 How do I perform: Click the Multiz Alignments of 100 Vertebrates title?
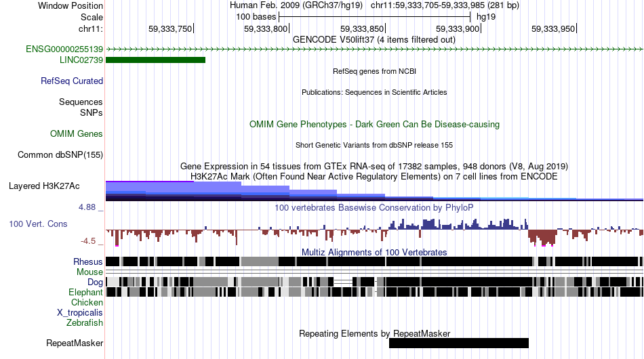tap(374, 253)
